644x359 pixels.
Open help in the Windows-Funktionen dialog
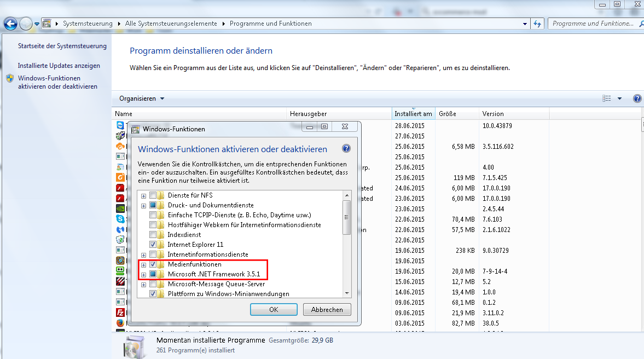point(346,149)
